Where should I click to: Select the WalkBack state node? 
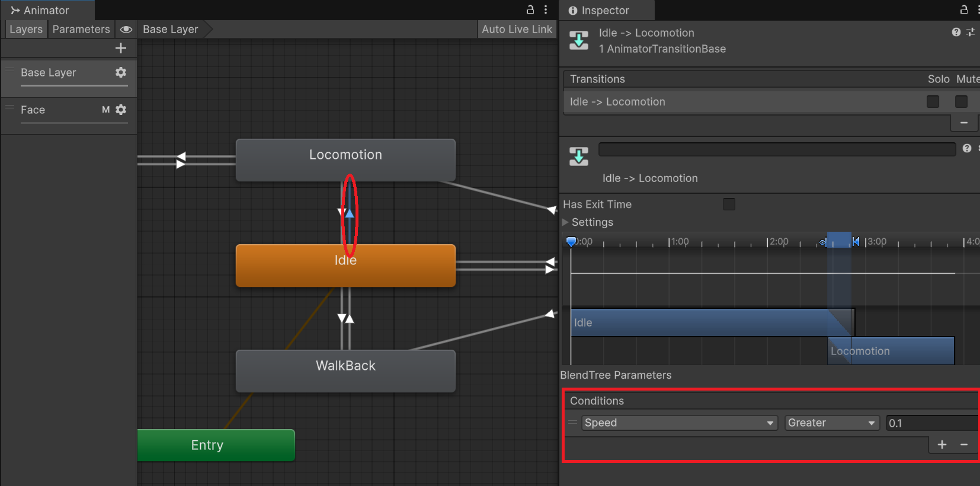click(x=345, y=370)
